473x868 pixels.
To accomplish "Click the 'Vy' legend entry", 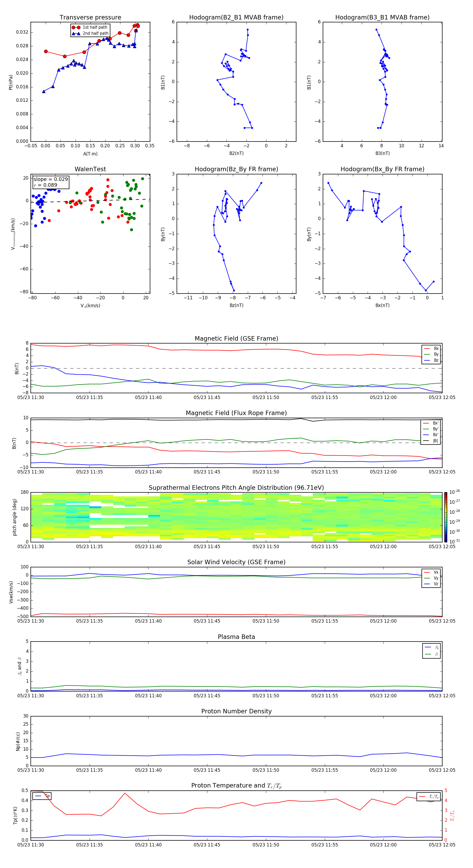I will (431, 578).
